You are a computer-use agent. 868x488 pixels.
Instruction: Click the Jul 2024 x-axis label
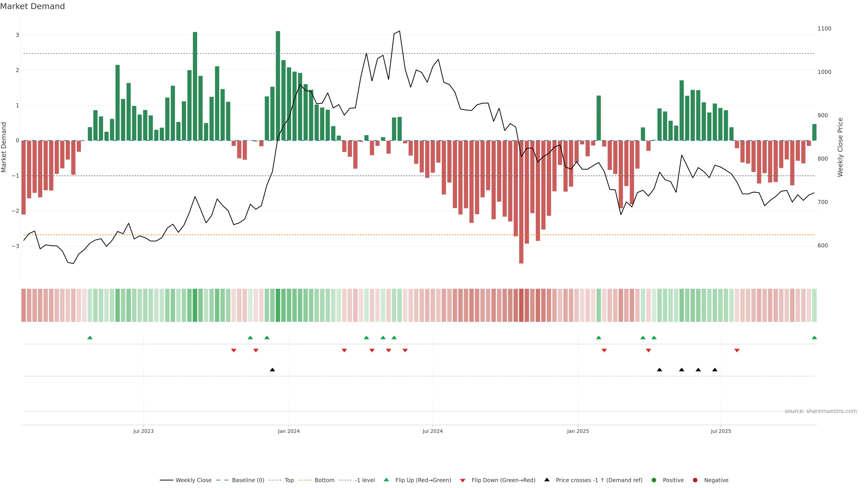coord(433,431)
